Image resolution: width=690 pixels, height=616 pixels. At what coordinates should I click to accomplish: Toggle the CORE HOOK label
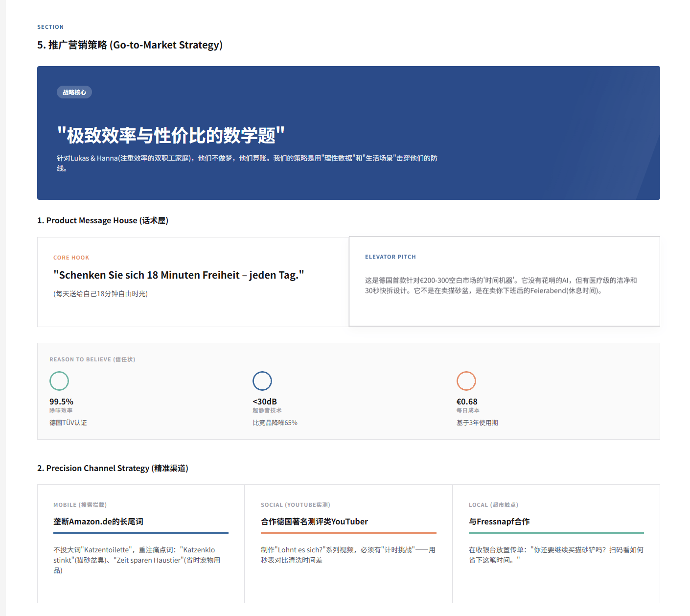(x=71, y=257)
